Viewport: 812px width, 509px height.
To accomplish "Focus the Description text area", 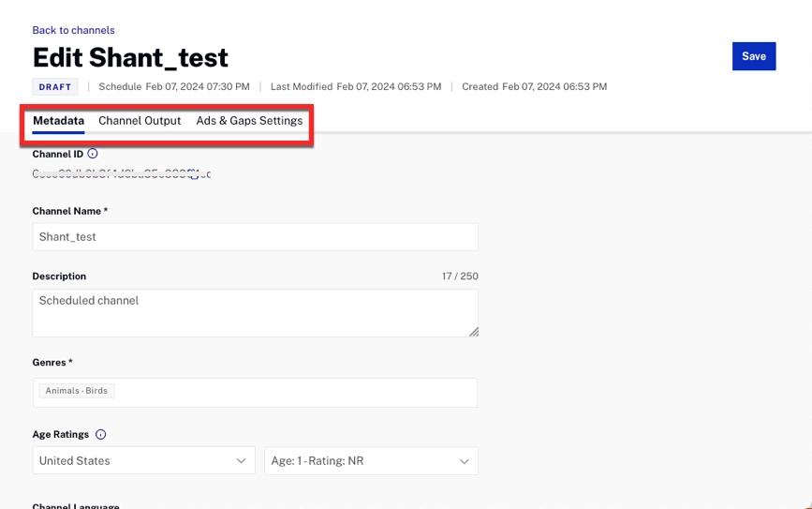I will pos(255,312).
